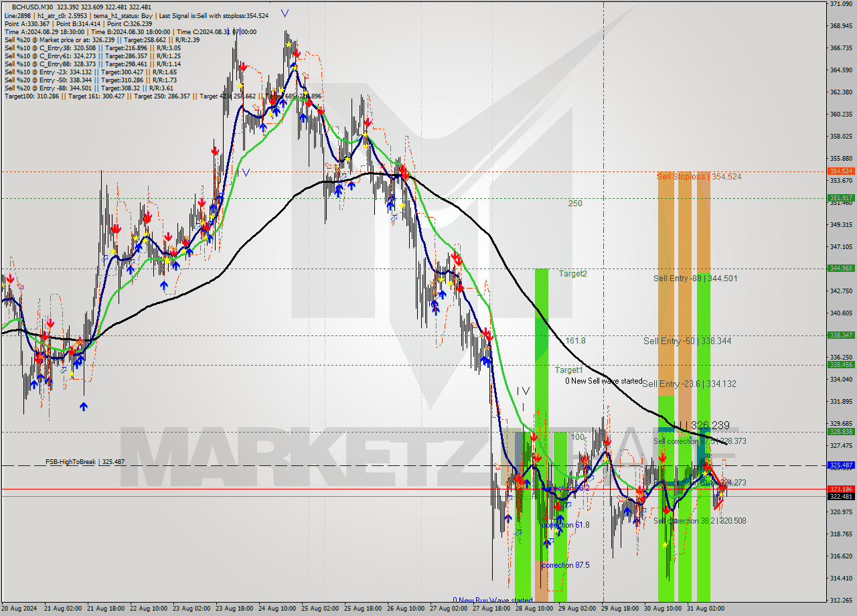Click the '0 New Sell wave started' annotation
857x616 pixels.
pyautogui.click(x=603, y=381)
